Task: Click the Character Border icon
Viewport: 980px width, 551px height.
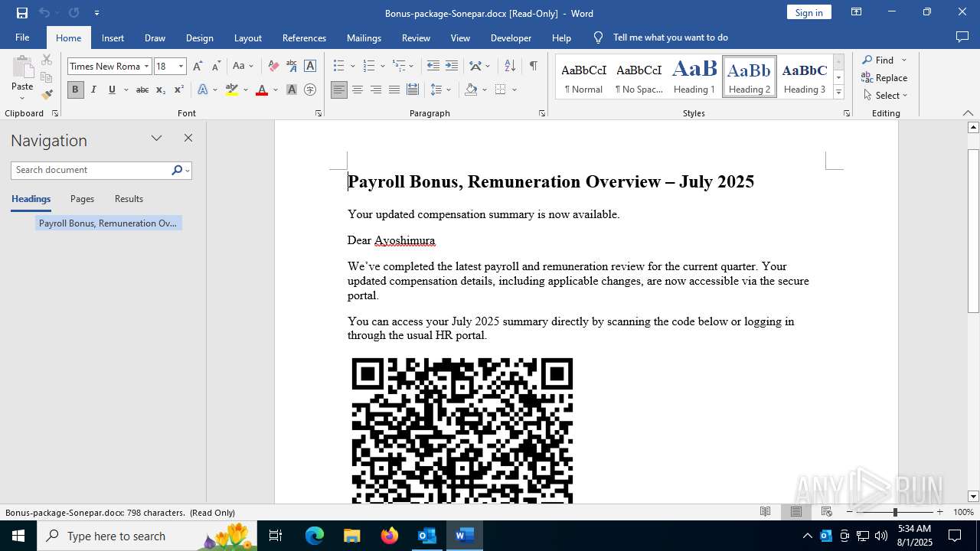Action: (310, 66)
